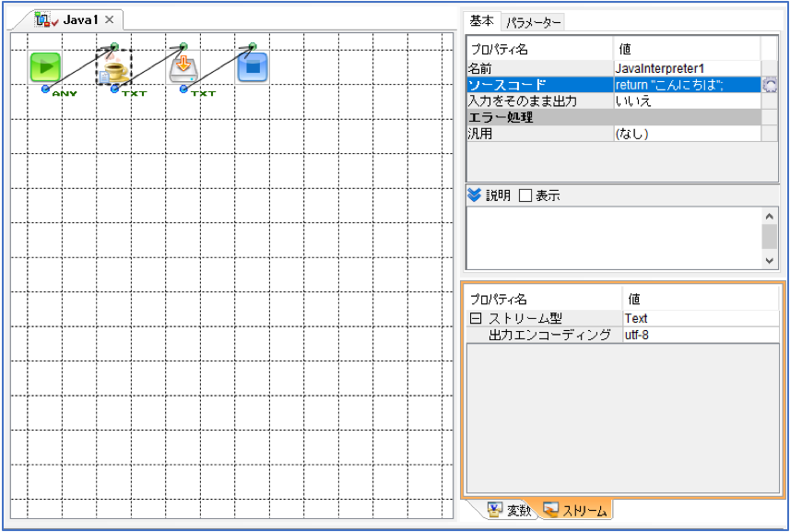Toggle the 表示 checkbox
The image size is (790, 532).
coord(525,195)
